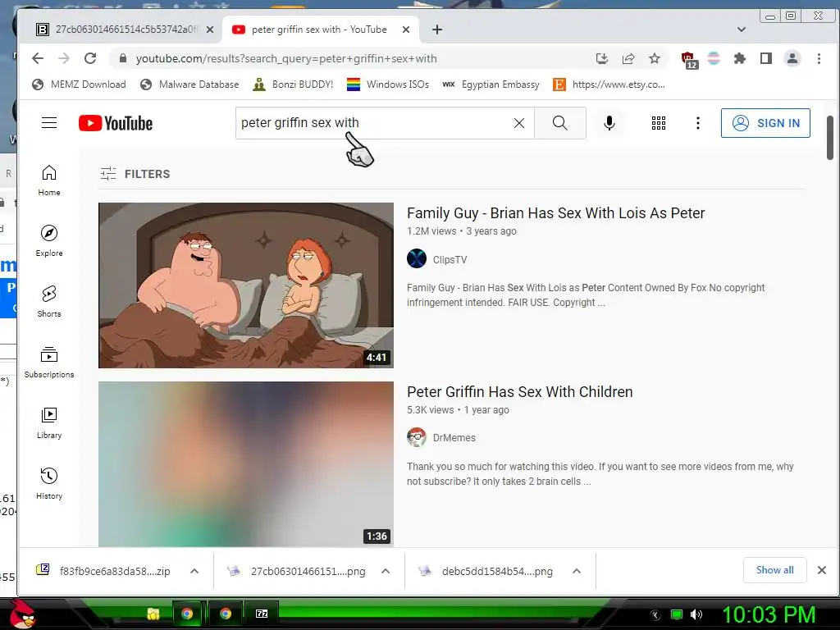Reload the page
Image resolution: width=840 pixels, height=630 pixels.
tap(90, 58)
